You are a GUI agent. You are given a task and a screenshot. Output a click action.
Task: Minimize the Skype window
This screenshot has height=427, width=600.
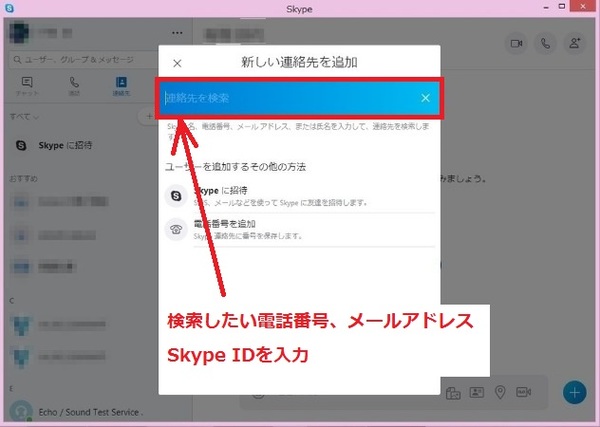point(546,7)
